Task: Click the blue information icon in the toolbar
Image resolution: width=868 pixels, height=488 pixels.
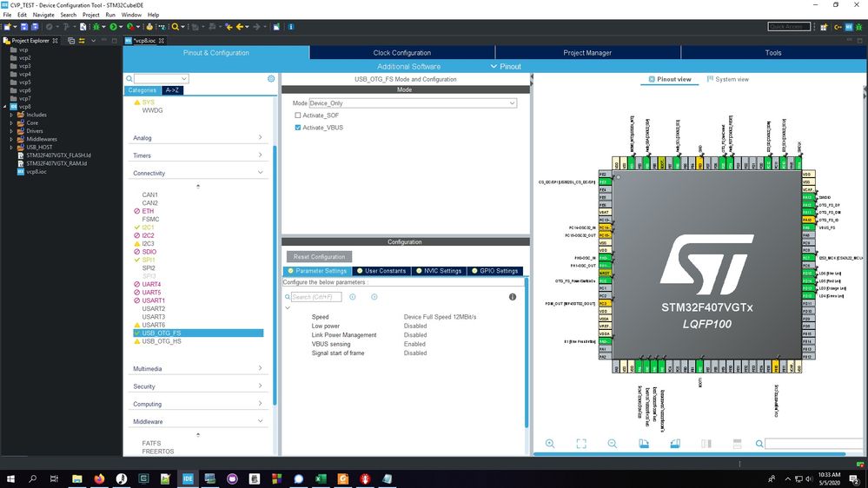Action: point(290,27)
